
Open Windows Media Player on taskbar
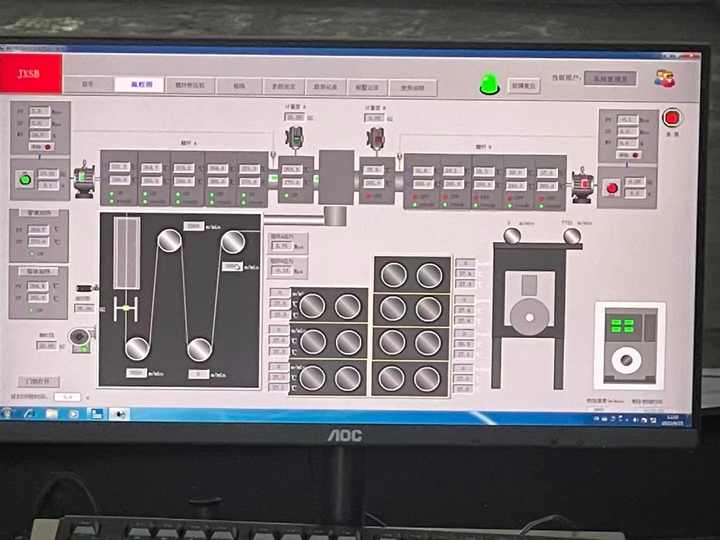pos(73,415)
